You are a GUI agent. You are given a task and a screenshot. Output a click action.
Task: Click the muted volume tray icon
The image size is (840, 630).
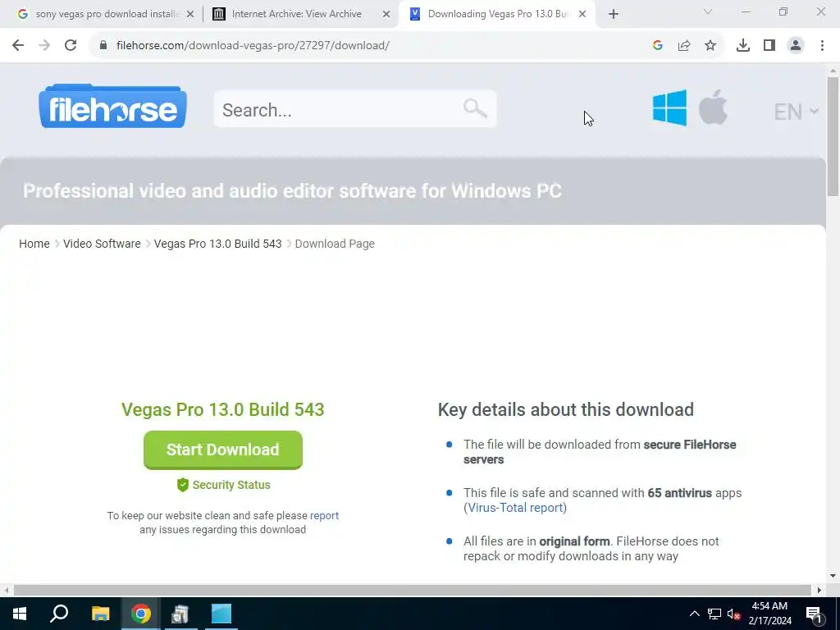[734, 614]
